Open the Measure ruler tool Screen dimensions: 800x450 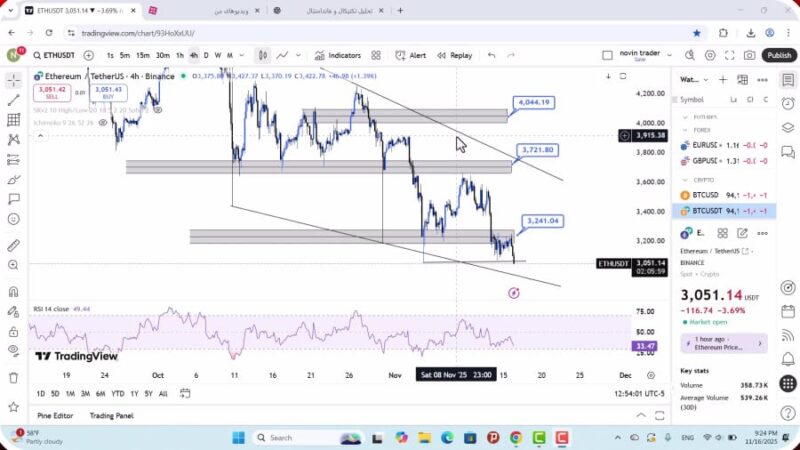click(13, 245)
